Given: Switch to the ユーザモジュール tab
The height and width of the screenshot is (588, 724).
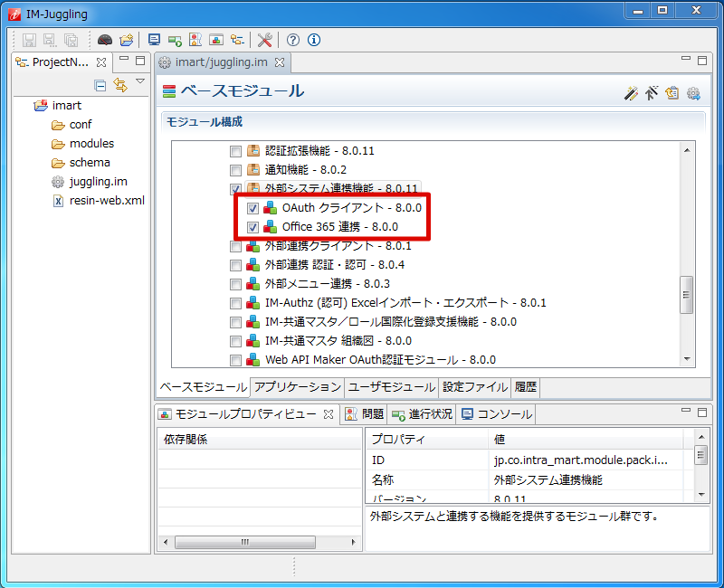Looking at the screenshot, I should tap(392, 387).
